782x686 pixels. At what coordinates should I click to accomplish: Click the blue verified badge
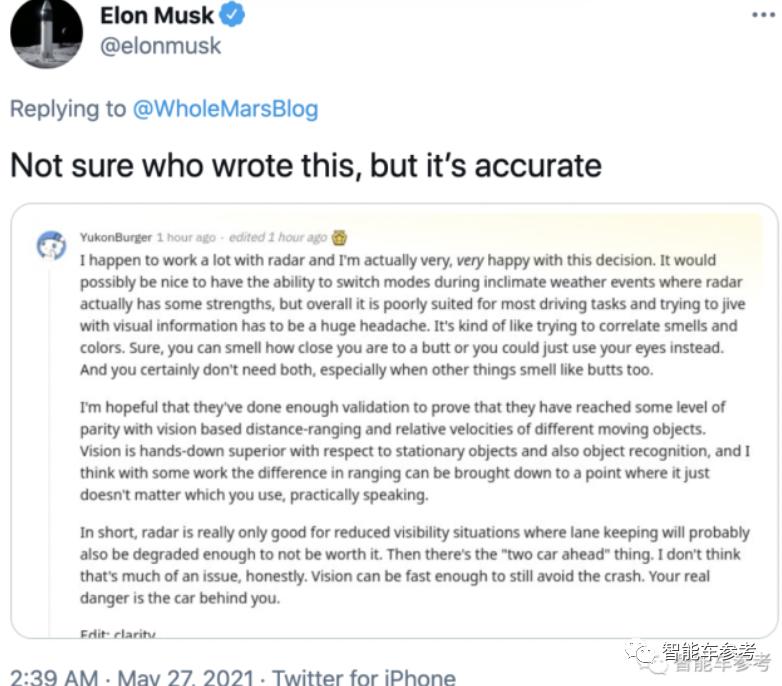point(234,15)
